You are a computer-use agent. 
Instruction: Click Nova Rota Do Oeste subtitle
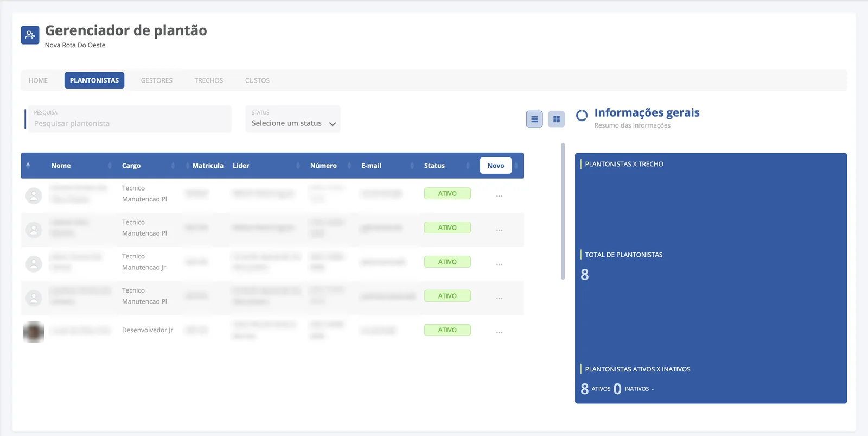pyautogui.click(x=75, y=45)
